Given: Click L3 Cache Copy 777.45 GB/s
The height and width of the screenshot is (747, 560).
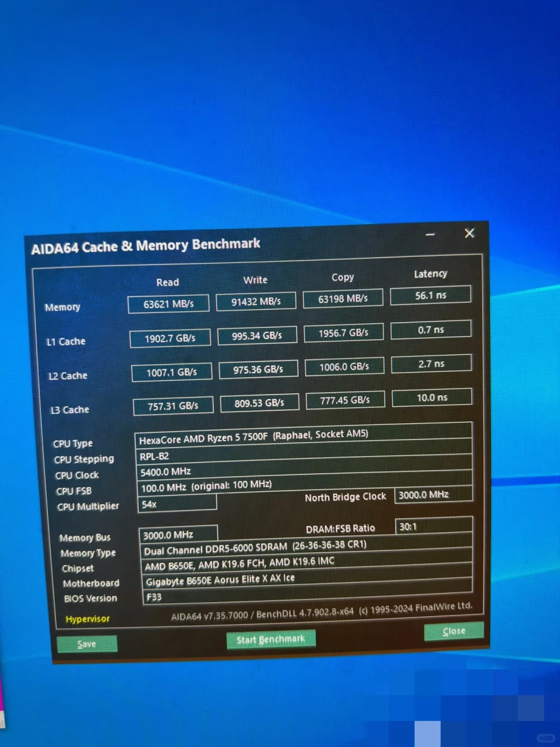Looking at the screenshot, I should [345, 400].
